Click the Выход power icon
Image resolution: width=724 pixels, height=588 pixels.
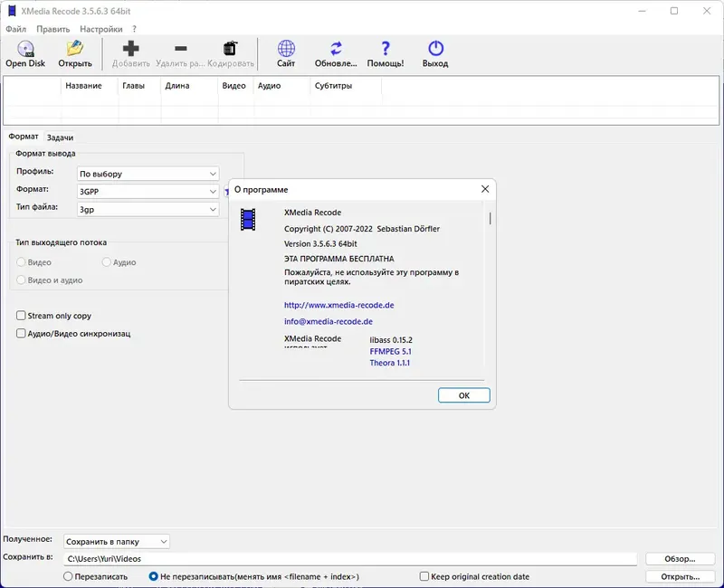click(x=435, y=49)
